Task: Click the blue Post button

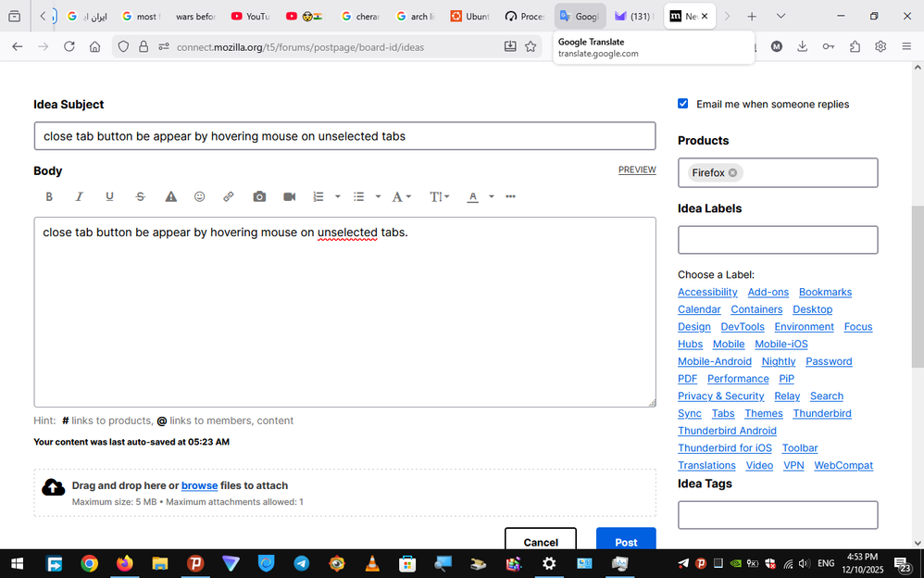Action: pos(626,542)
